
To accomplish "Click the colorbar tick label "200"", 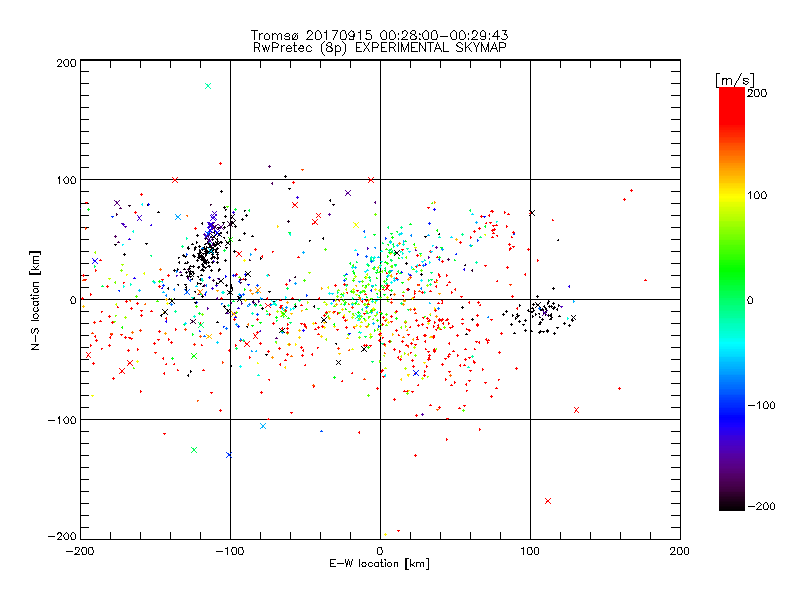I will [757, 93].
